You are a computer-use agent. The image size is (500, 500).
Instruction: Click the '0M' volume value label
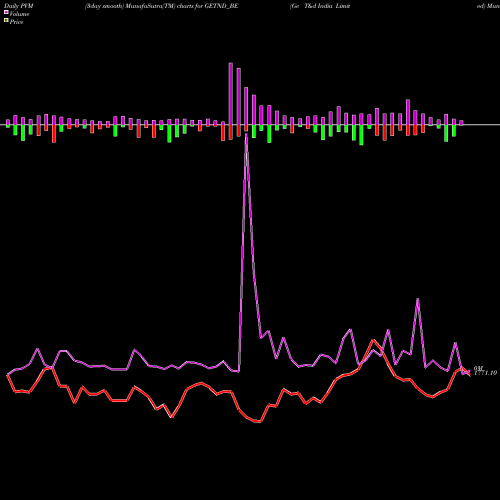478,368
